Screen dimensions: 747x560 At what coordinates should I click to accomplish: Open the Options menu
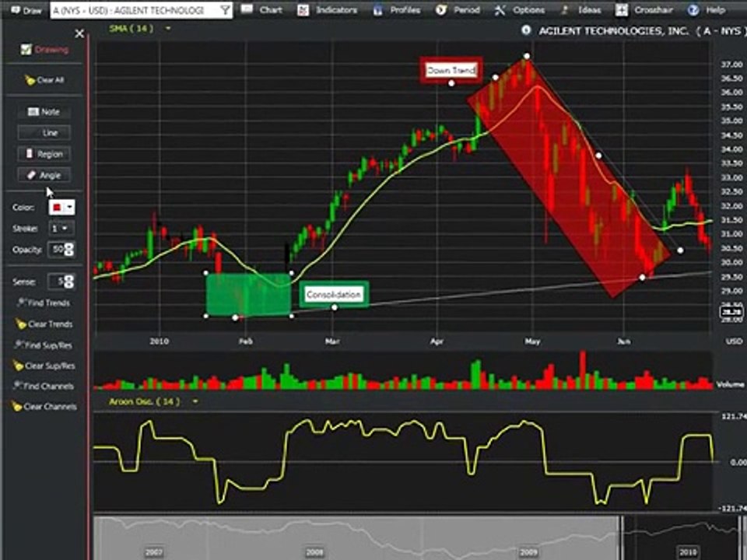tap(520, 9)
